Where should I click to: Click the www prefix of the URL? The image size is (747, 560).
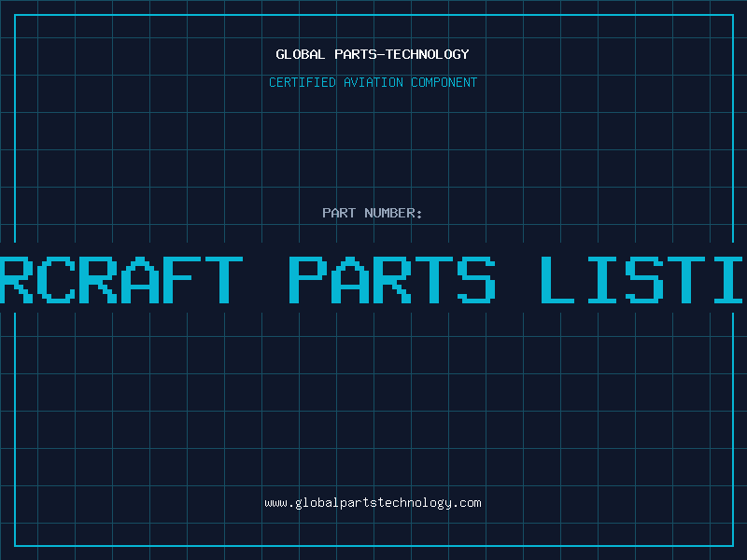pyautogui.click(x=275, y=503)
